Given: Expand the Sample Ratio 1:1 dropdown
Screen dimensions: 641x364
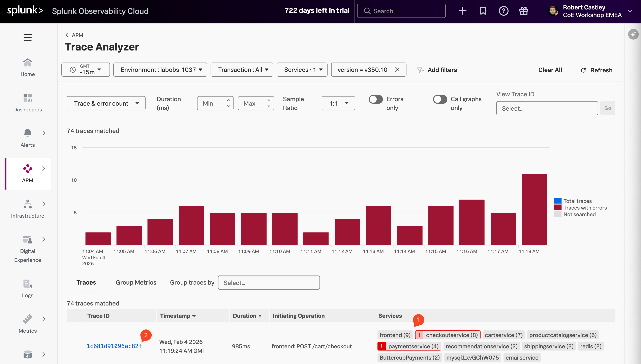Looking at the screenshot, I should click(x=338, y=103).
